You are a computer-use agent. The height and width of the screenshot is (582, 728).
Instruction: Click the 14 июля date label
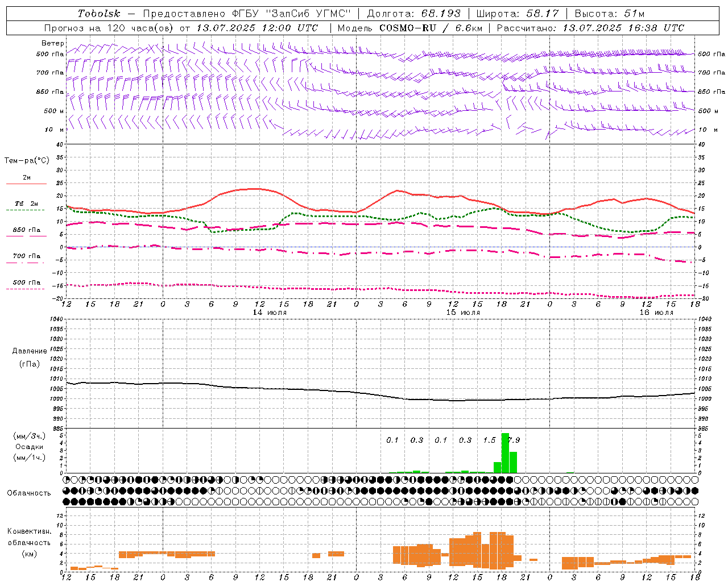(270, 313)
